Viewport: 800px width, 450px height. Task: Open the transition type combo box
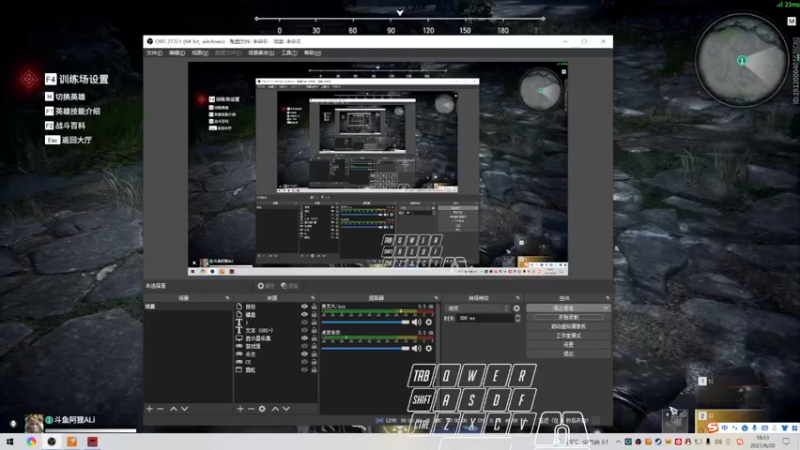[x=478, y=308]
